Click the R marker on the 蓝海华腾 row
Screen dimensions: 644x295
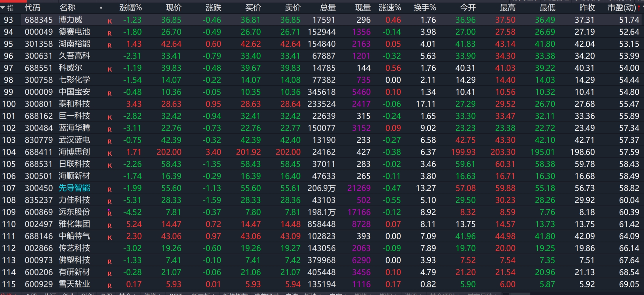pos(109,130)
